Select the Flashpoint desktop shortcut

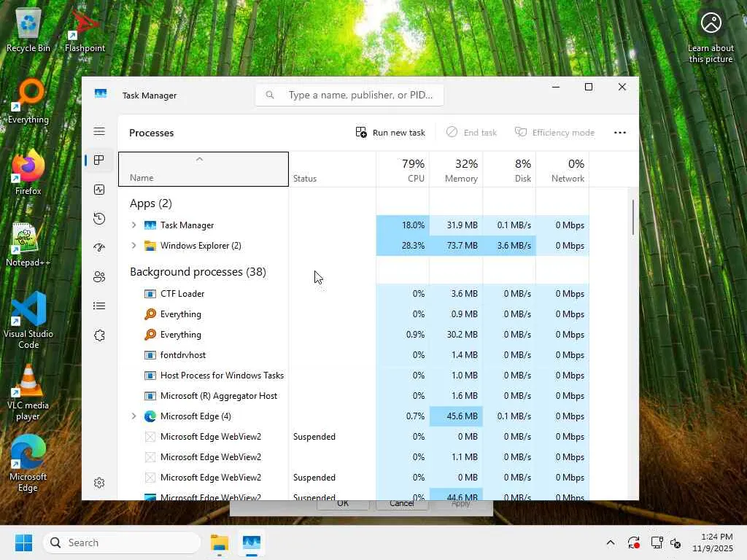coord(85,29)
